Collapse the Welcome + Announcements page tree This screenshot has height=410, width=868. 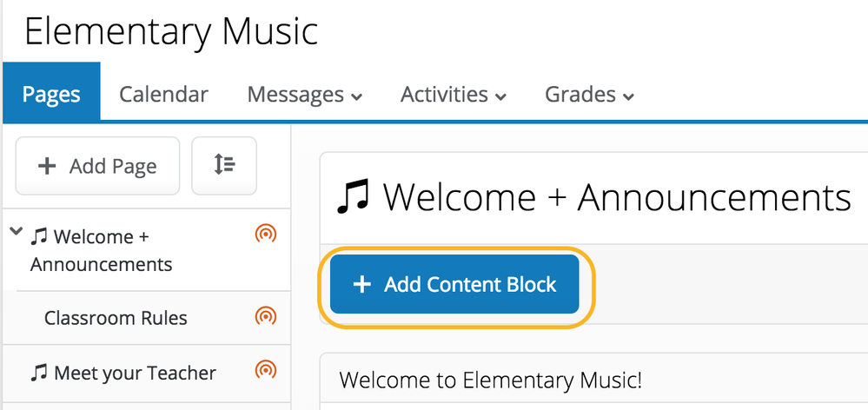(16, 232)
